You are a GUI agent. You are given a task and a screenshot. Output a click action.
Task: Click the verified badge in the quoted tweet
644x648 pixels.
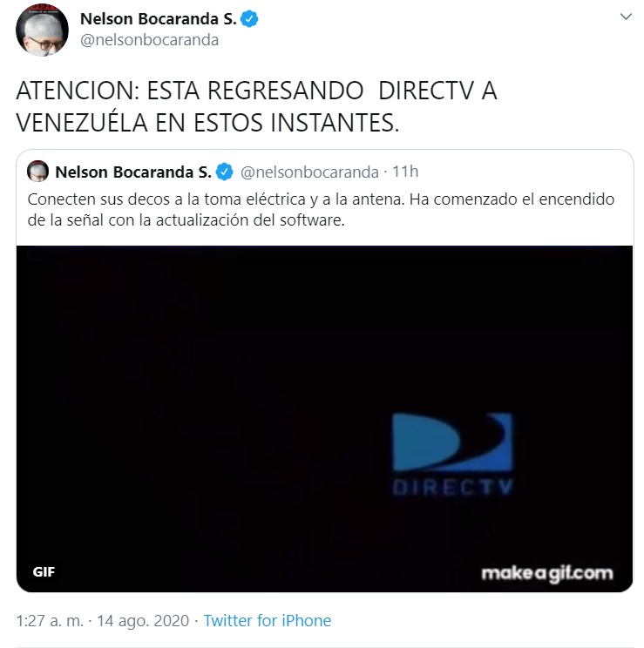(225, 172)
